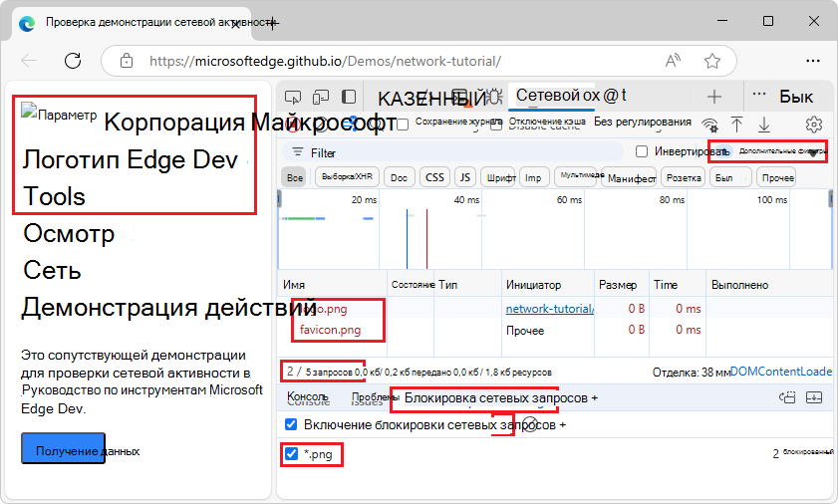
Task: Sort by the Размер column header
Action: [622, 285]
